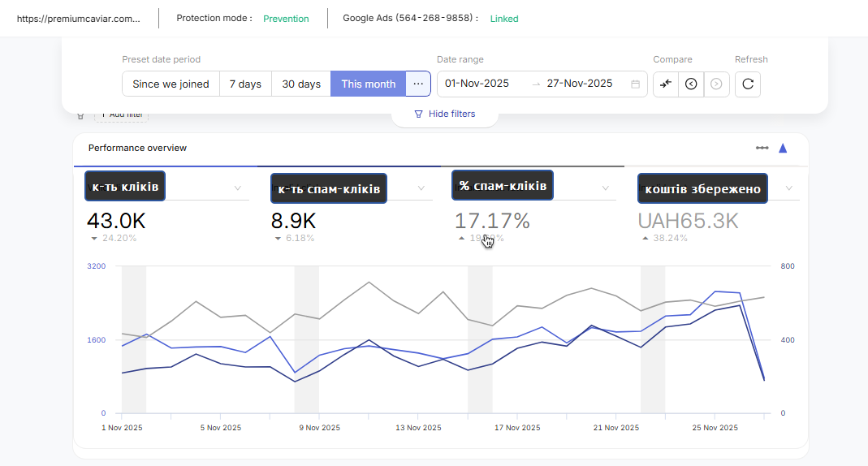Expand the money saved metric dropdown

click(789, 188)
